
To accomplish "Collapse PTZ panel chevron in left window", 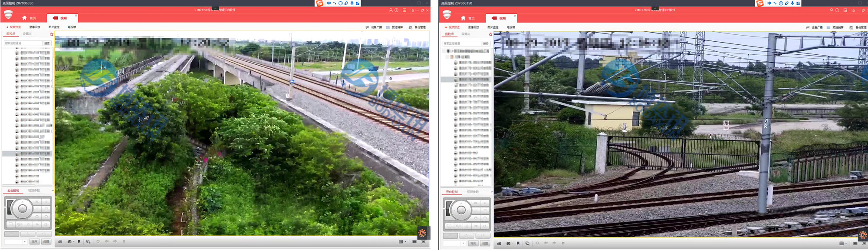I will 53,190.
